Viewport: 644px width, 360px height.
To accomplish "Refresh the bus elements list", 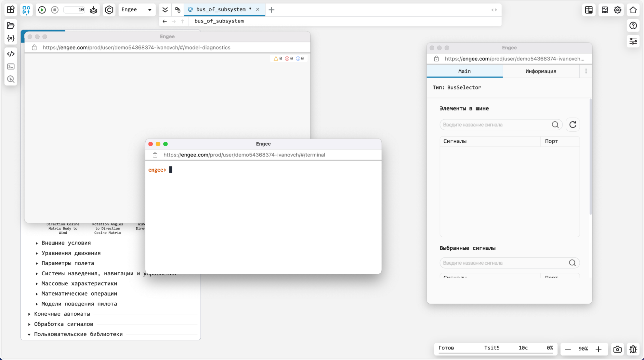I will [573, 125].
